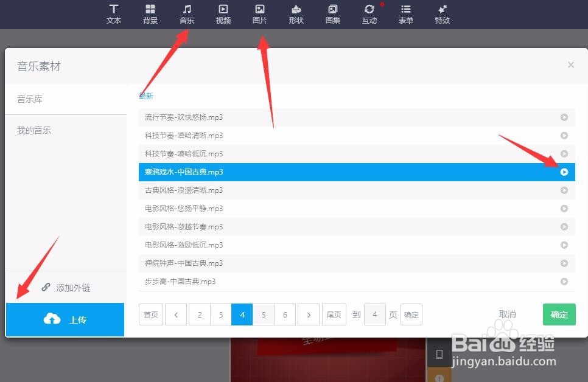The height and width of the screenshot is (382, 588).
Task: Open the 音乐库 tab
Action: coord(30,99)
